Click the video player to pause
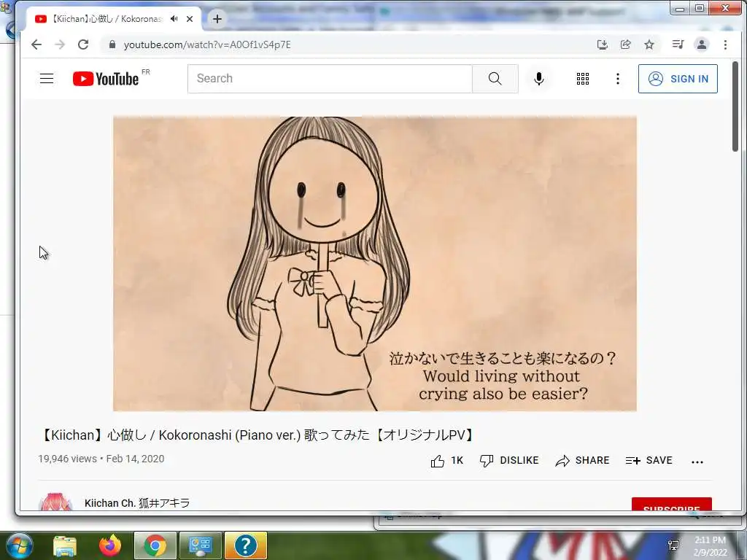Screen dimensions: 747x560 374,263
